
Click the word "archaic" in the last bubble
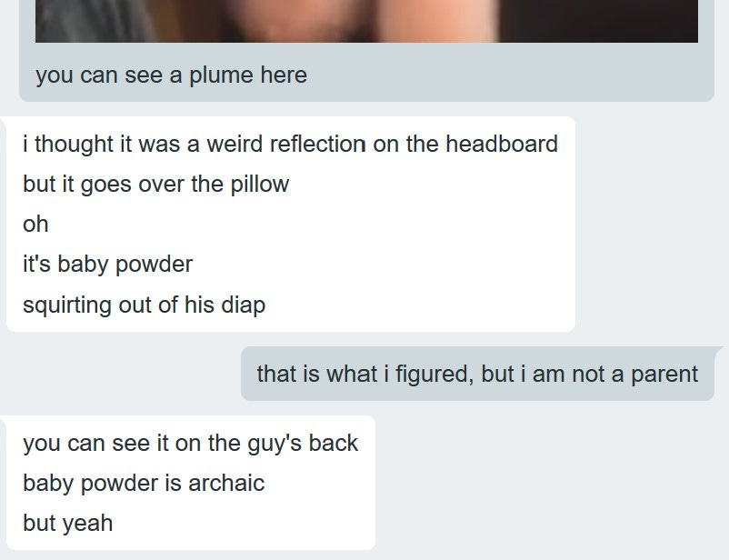(226, 483)
